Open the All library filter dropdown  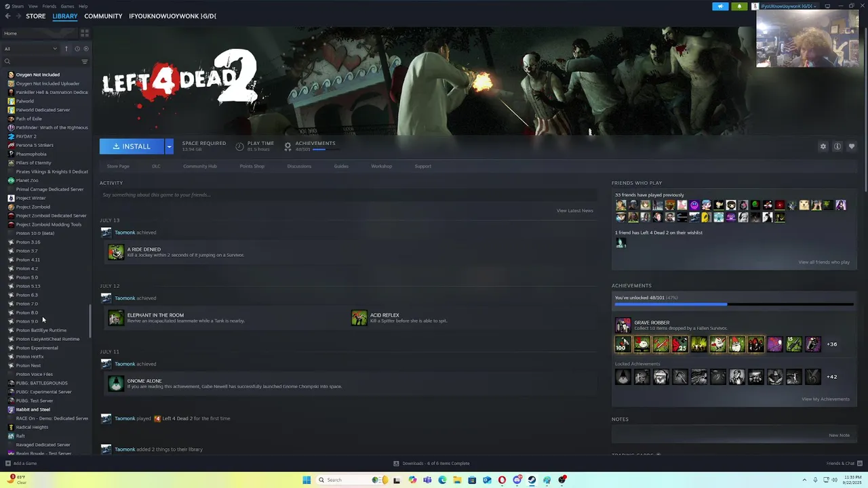click(x=31, y=49)
